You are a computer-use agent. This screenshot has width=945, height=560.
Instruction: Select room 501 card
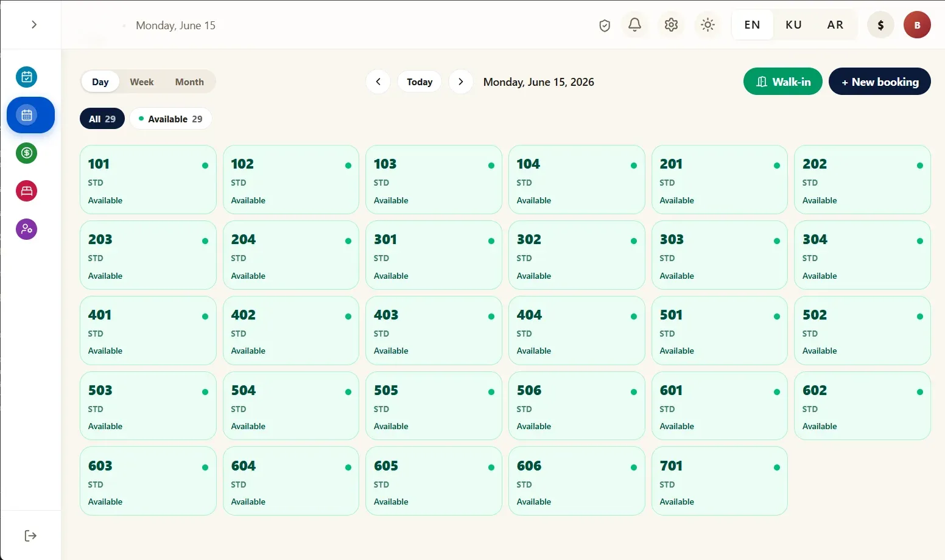[x=720, y=331]
